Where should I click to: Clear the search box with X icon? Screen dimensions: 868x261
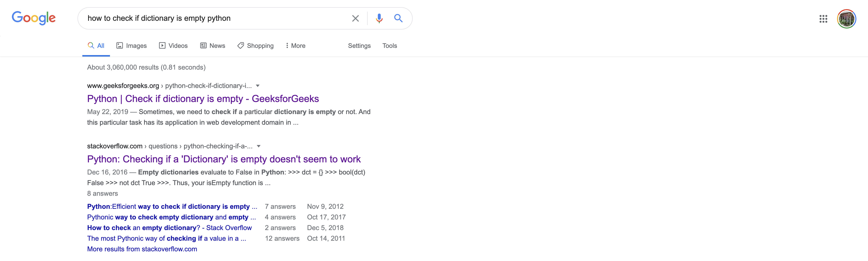coord(355,19)
